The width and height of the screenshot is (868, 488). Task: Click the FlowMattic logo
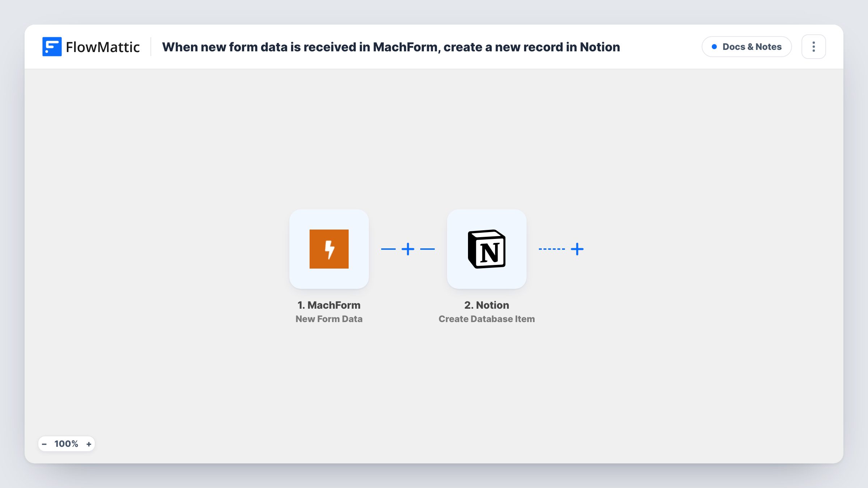click(91, 47)
